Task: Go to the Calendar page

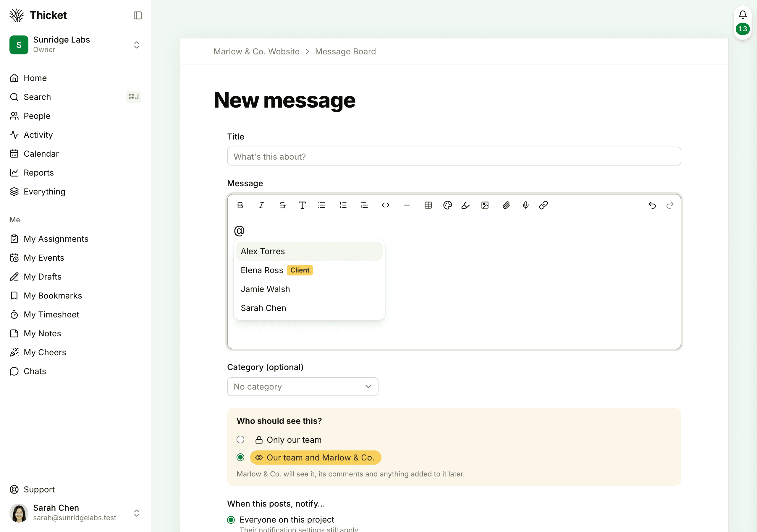Action: click(x=75, y=154)
